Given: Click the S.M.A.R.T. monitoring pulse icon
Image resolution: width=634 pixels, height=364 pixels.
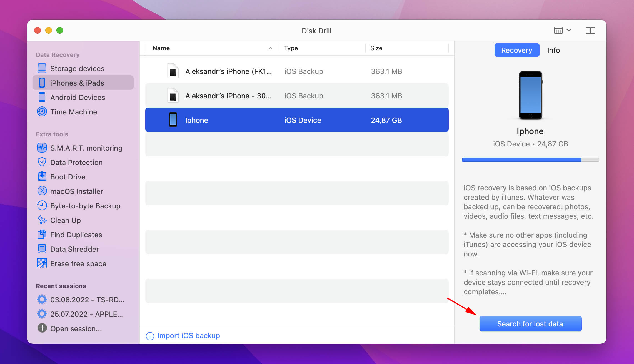Looking at the screenshot, I should coord(42,148).
